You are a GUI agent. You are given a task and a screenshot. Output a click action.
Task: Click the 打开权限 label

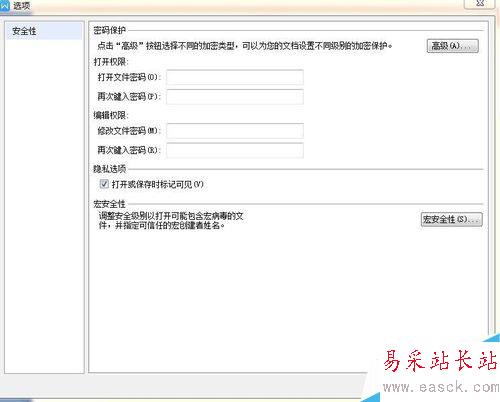(x=111, y=62)
